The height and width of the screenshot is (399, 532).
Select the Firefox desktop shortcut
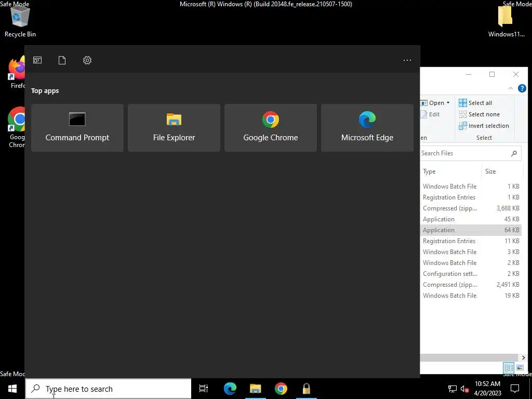[x=17, y=73]
